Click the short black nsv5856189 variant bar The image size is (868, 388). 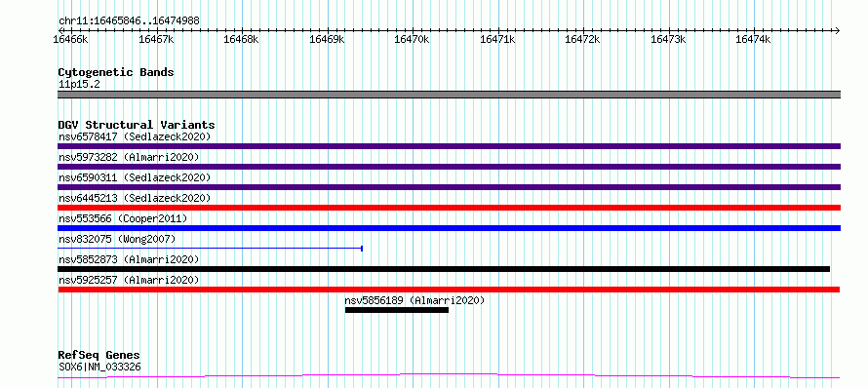396,310
